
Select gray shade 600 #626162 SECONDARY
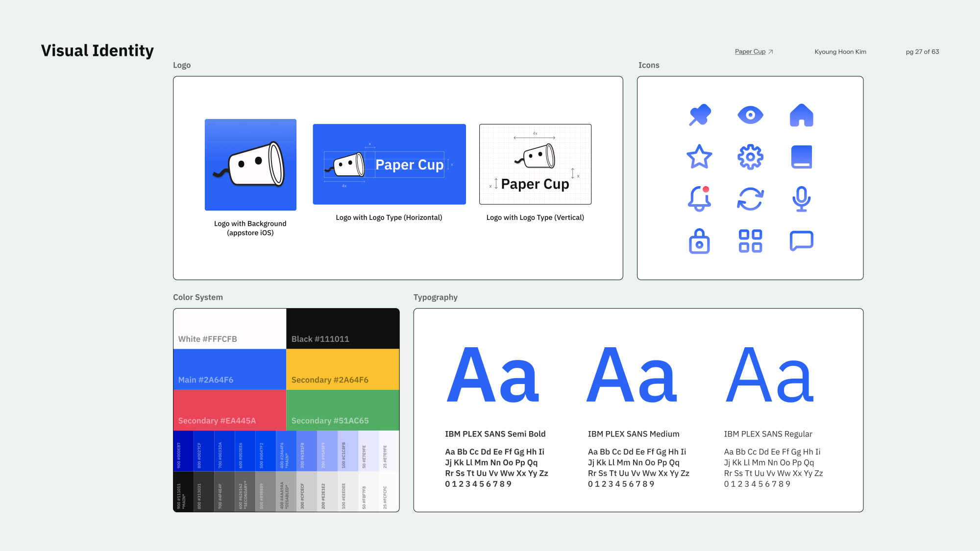pos(245,491)
